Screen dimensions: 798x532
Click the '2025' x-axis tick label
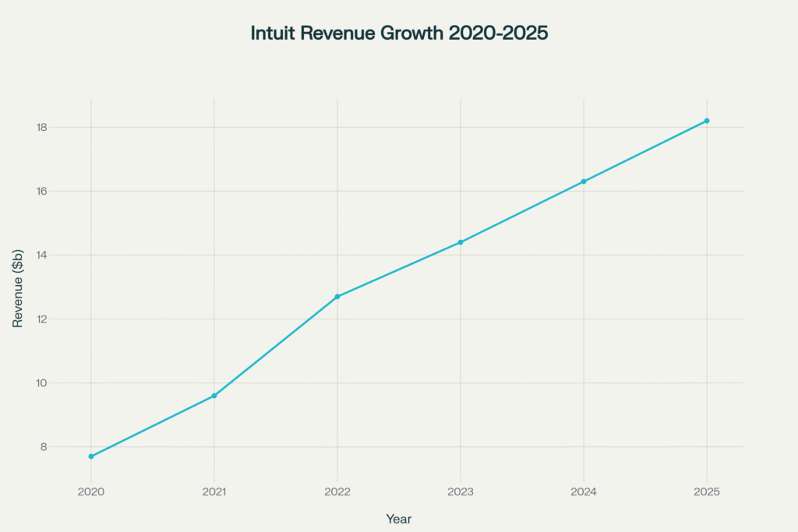click(707, 491)
